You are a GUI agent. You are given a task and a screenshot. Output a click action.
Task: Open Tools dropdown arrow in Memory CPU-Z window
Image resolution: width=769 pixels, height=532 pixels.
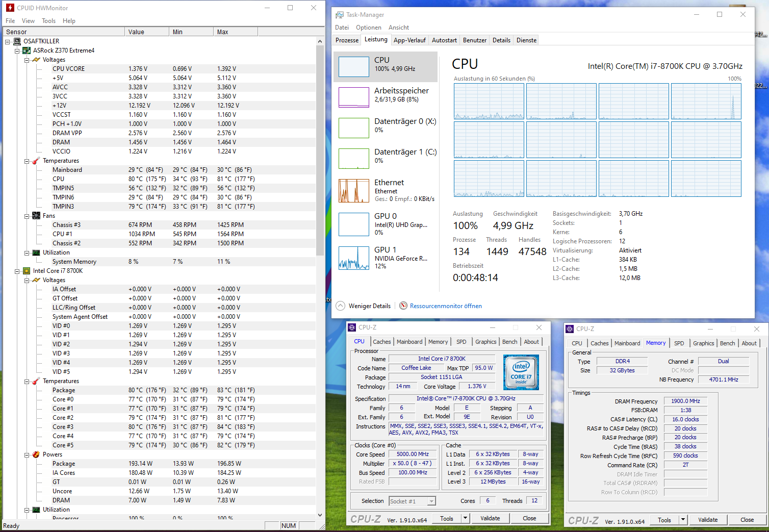(683, 520)
